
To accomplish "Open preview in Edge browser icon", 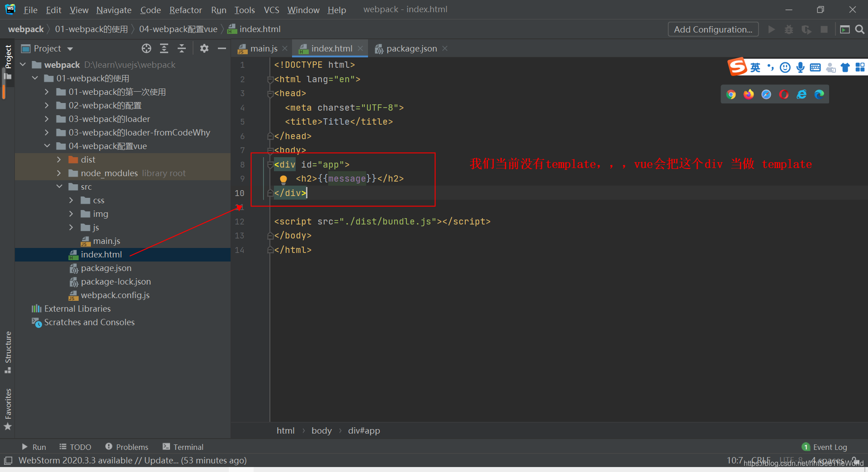I will [x=819, y=94].
